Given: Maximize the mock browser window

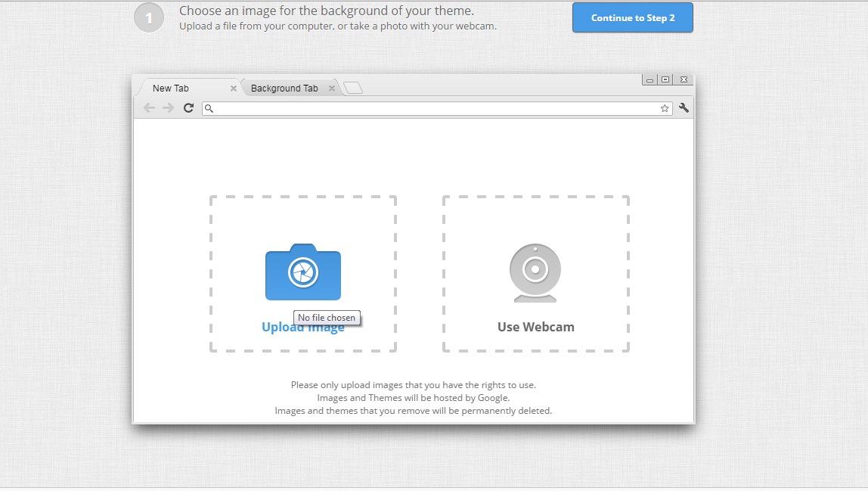Looking at the screenshot, I should (x=666, y=79).
